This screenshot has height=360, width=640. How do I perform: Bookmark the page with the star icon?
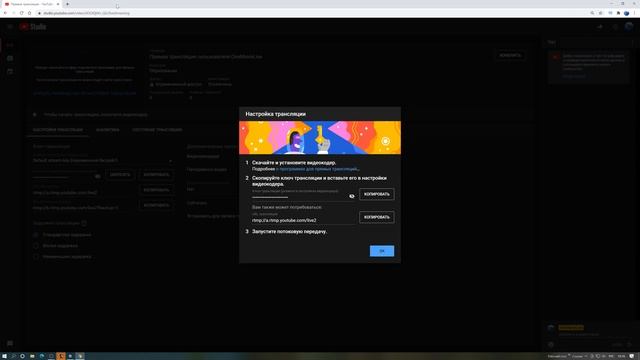point(600,13)
